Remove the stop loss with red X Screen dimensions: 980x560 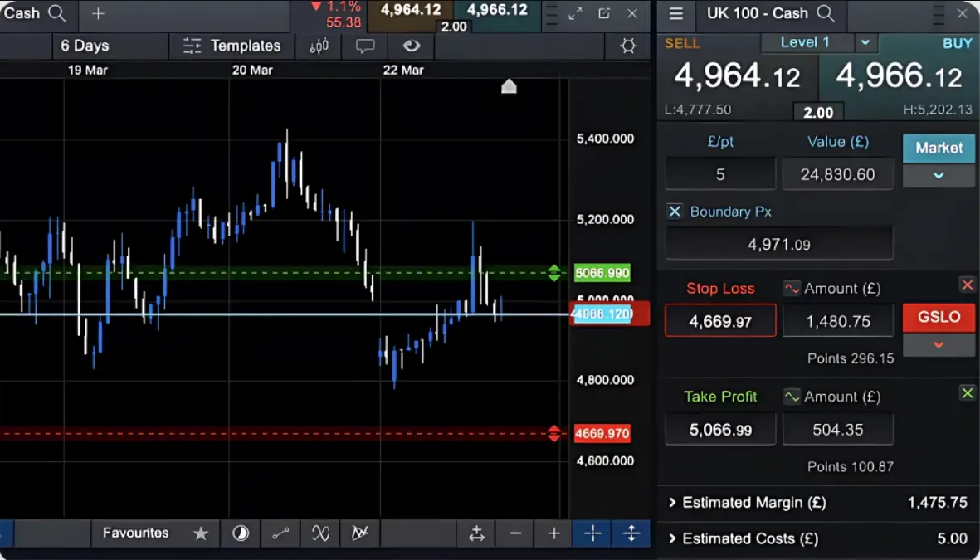(x=967, y=285)
